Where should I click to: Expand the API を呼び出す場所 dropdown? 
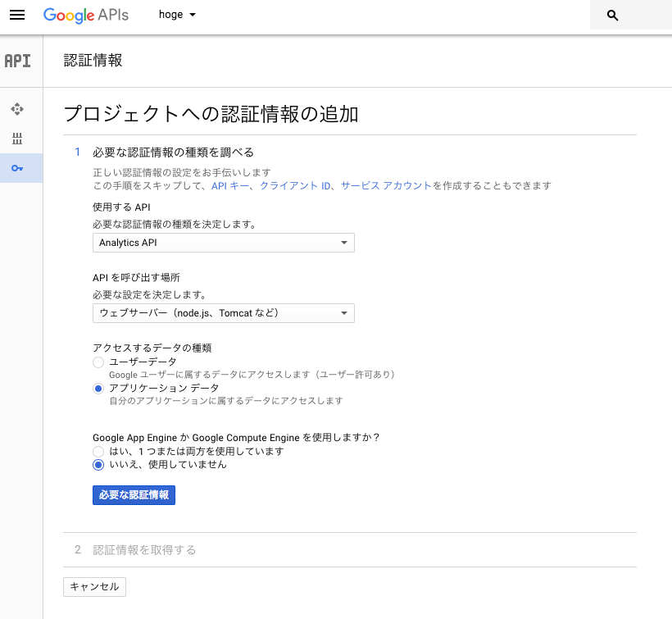(223, 313)
